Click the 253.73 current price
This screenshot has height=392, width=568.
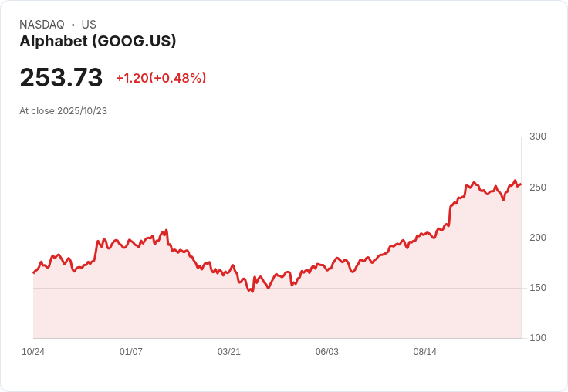[x=61, y=78]
